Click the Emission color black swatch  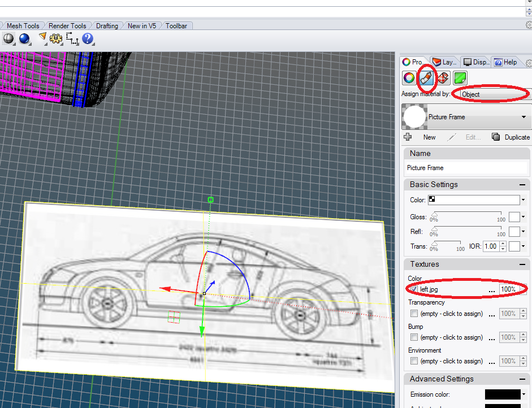pyautogui.click(x=502, y=394)
